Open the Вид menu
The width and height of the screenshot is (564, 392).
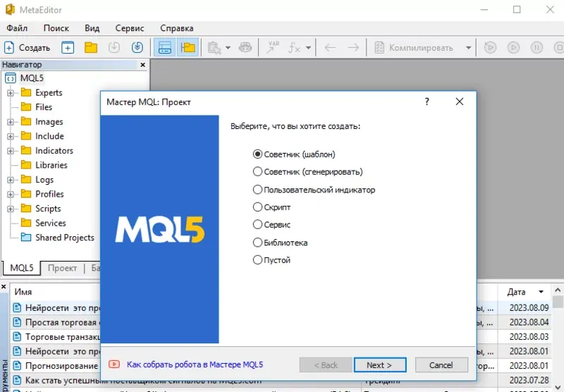pos(92,28)
